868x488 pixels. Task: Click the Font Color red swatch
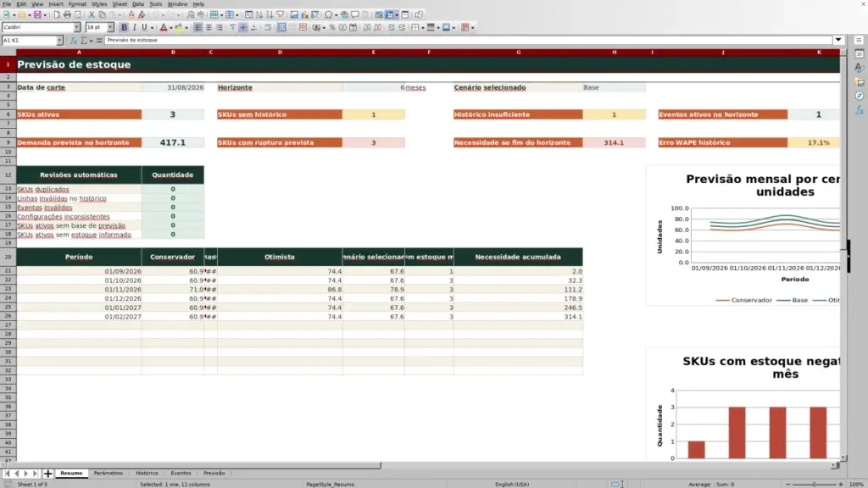pos(164,28)
